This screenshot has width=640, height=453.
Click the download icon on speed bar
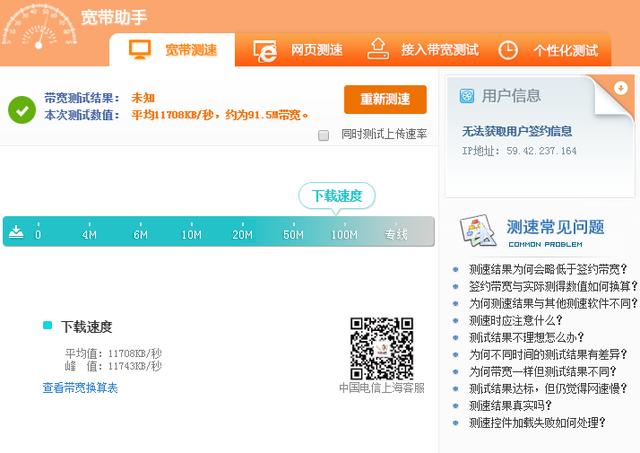[16, 231]
